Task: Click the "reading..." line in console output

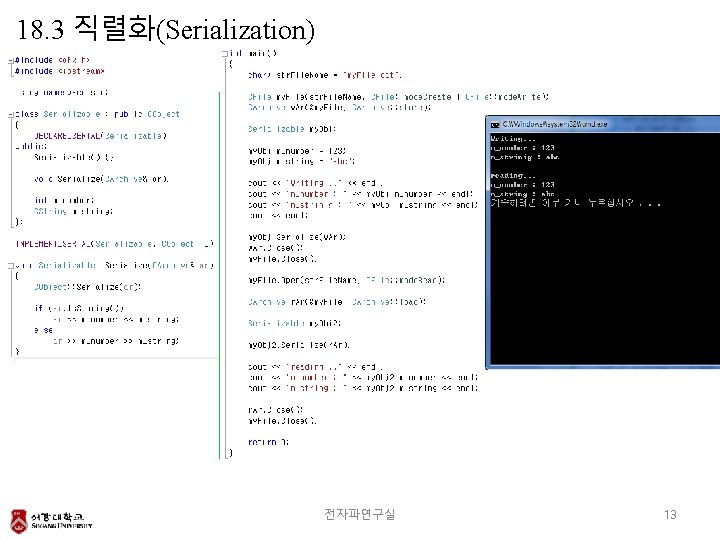Action: [512, 175]
